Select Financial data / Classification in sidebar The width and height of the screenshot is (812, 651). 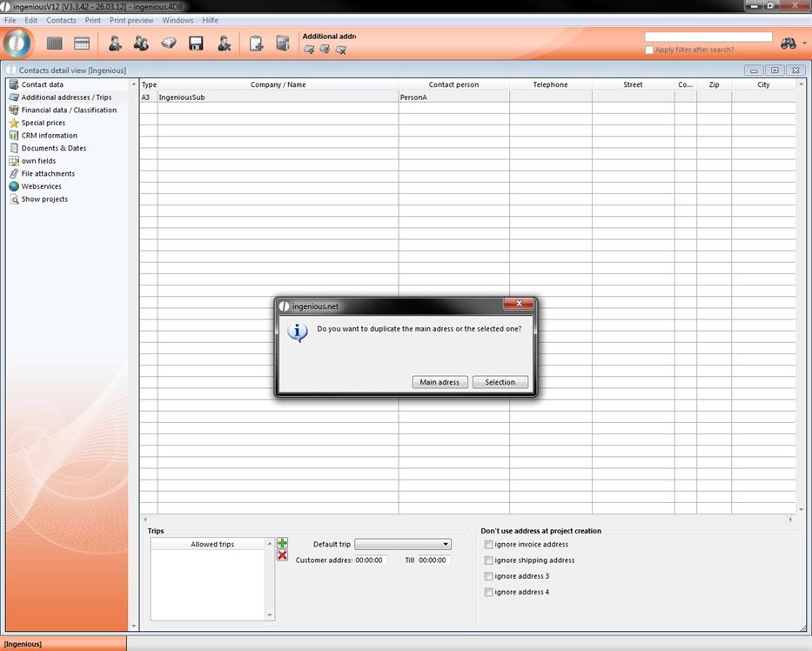[x=69, y=111]
